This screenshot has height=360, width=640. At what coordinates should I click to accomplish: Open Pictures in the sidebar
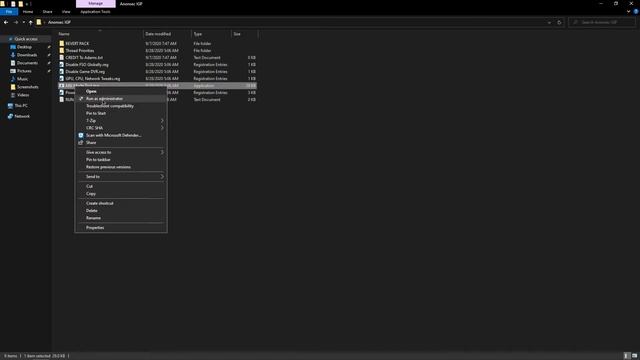tap(24, 71)
